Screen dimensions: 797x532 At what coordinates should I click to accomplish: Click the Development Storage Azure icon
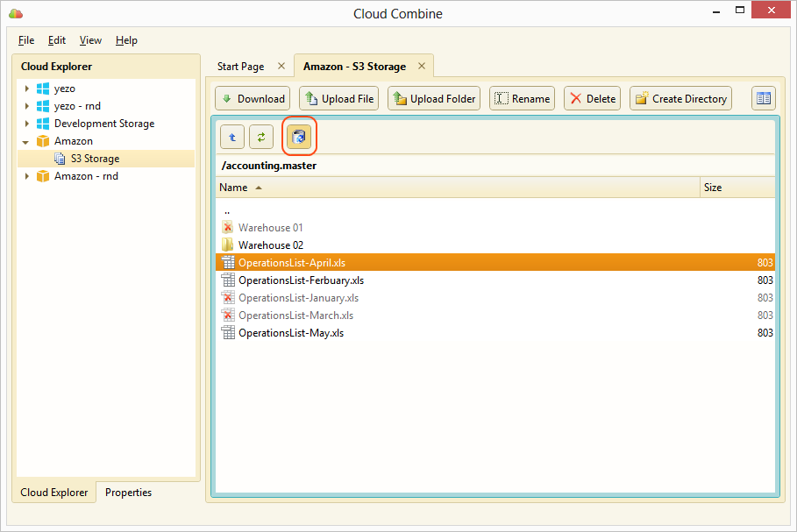pos(43,124)
